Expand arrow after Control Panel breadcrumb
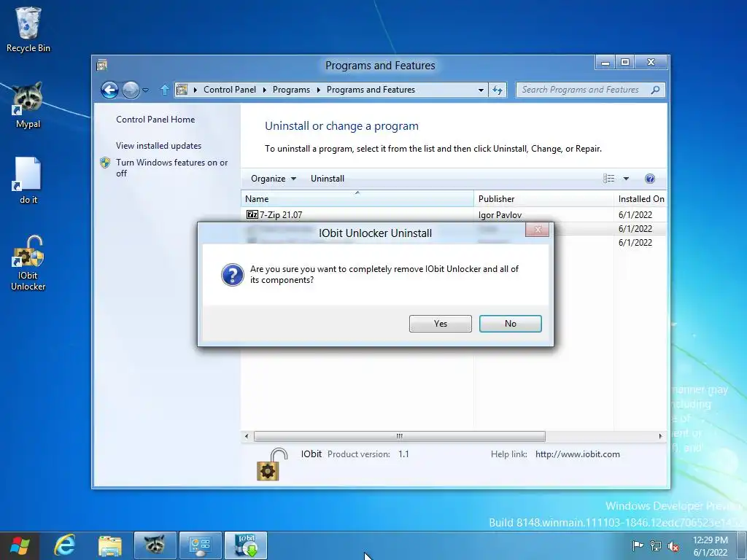The image size is (747, 560). [x=264, y=90]
